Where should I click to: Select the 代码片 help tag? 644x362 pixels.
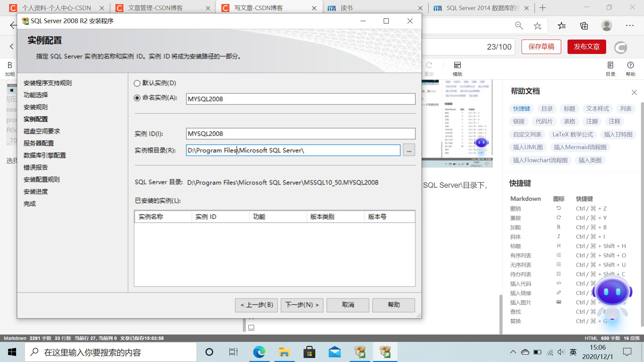coord(544,121)
